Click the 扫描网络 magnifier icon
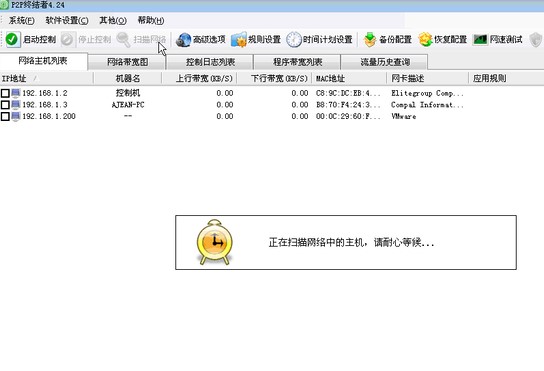Screen dimensions: 544x371 pos(123,39)
